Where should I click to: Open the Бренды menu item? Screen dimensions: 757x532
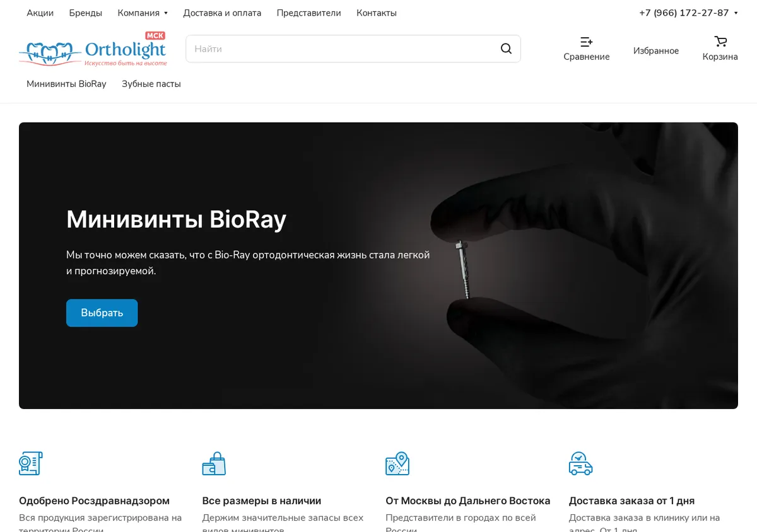(x=86, y=13)
